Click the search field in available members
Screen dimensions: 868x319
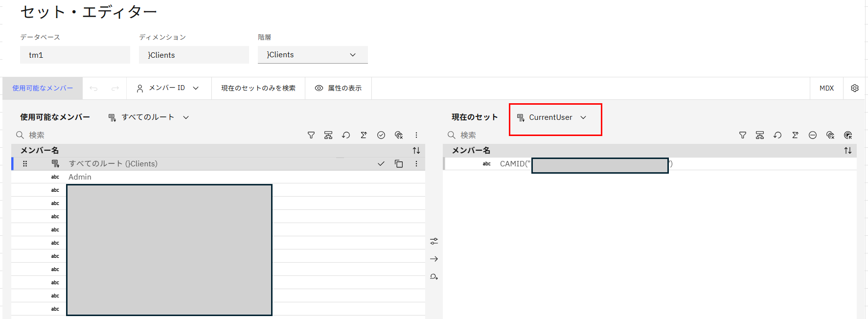coord(157,135)
